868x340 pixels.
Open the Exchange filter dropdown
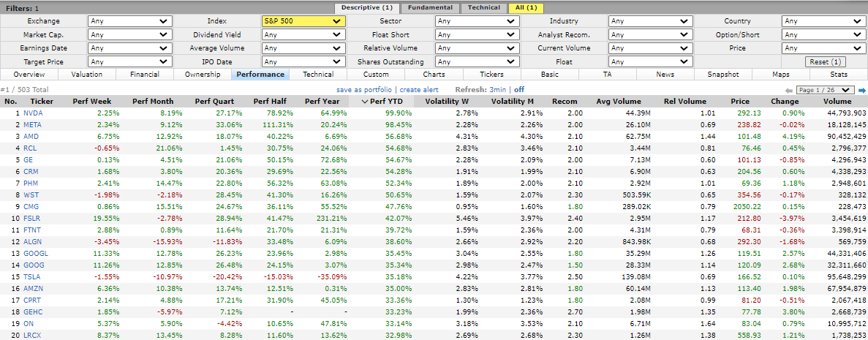(130, 21)
